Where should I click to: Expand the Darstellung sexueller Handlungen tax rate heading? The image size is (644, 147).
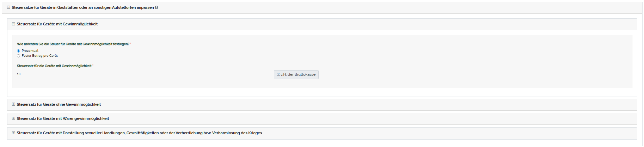coord(139,133)
